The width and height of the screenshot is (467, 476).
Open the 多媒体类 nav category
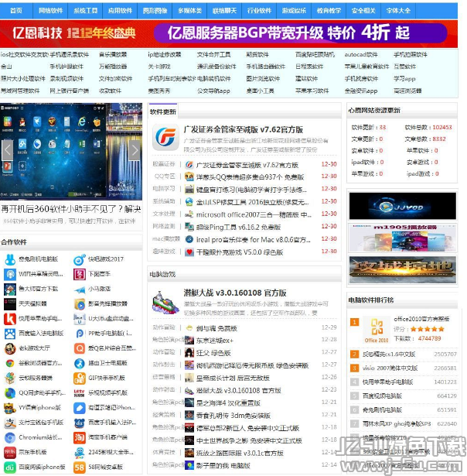point(190,11)
